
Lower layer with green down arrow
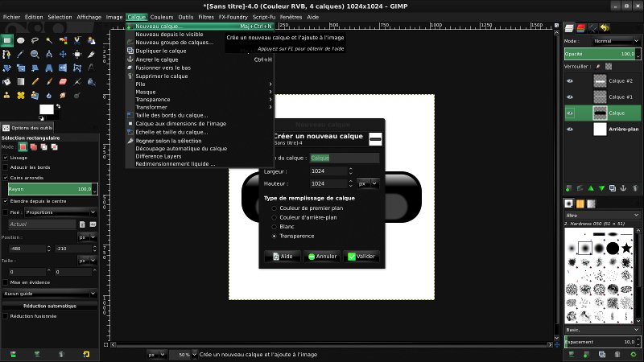(x=601, y=188)
